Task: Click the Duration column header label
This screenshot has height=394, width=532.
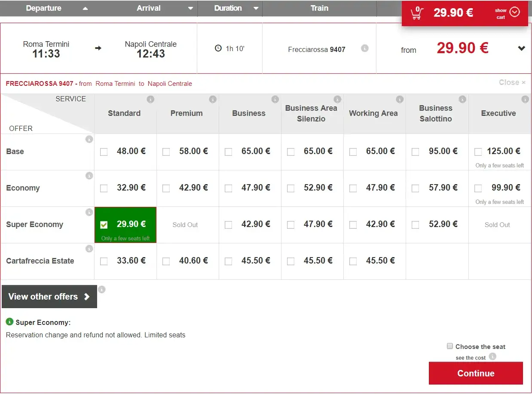Action: [228, 8]
